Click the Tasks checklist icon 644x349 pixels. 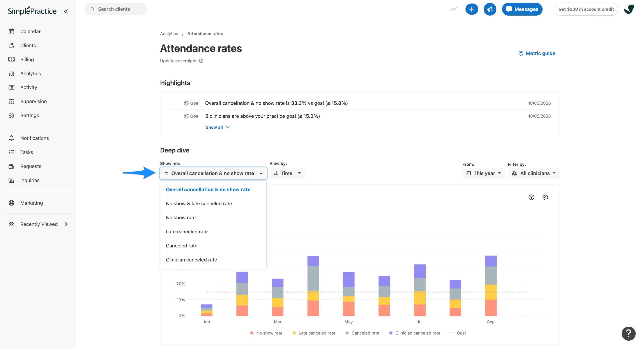(x=11, y=152)
